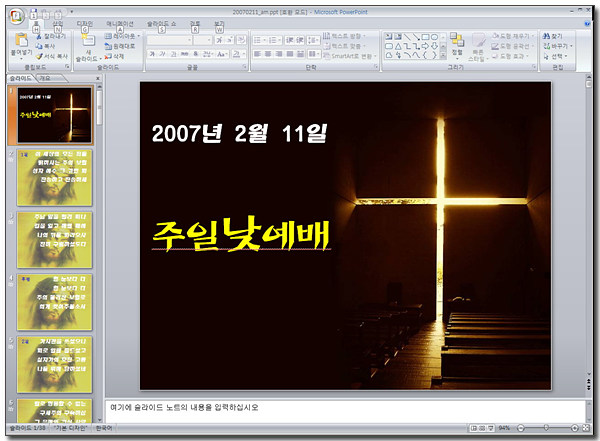Screen dimensions: 600x441
Task: Toggle Bold (가) formatting
Action: pos(152,54)
